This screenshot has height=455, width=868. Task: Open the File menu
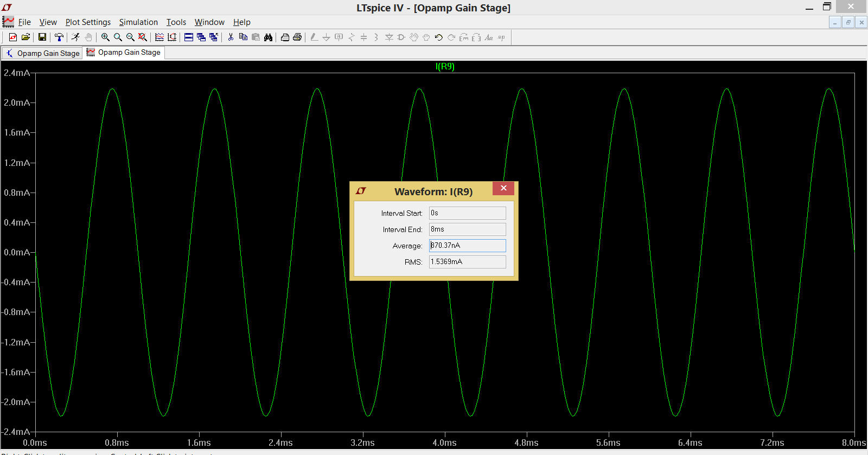pos(24,22)
